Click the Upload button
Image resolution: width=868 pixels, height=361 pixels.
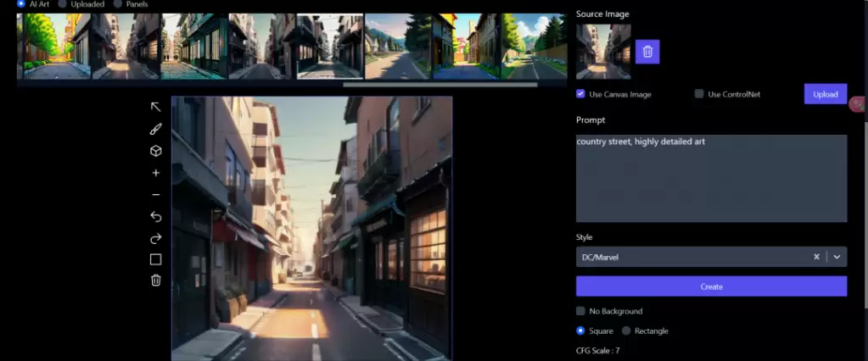click(x=826, y=94)
